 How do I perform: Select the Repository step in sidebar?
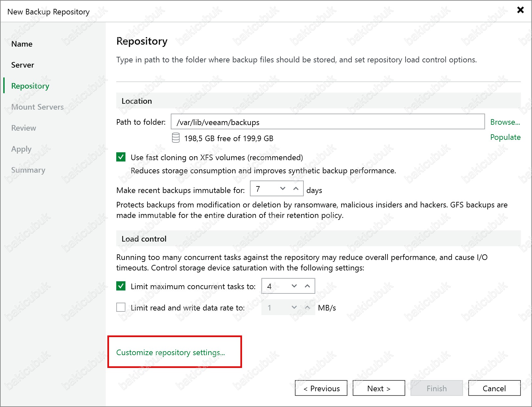pyautogui.click(x=30, y=86)
